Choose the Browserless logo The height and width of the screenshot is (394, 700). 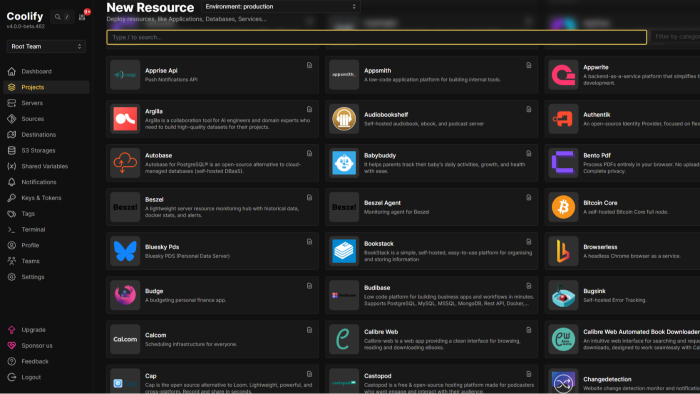[x=563, y=251]
